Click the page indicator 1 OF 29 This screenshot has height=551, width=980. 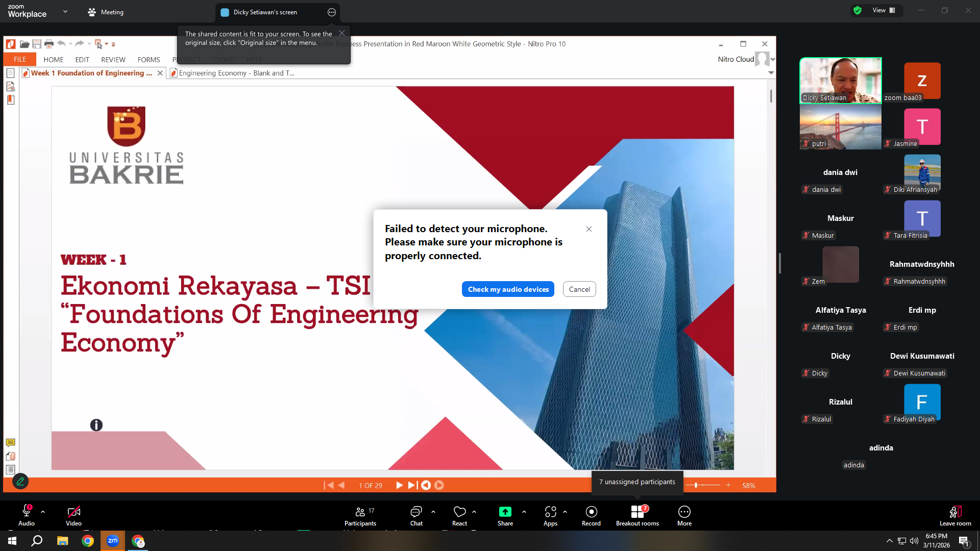point(371,486)
